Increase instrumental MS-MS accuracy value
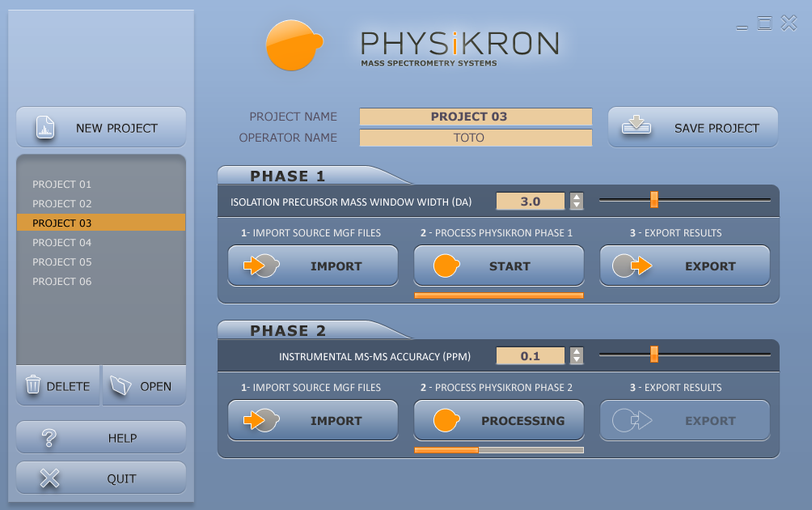The image size is (812, 510). tap(577, 352)
